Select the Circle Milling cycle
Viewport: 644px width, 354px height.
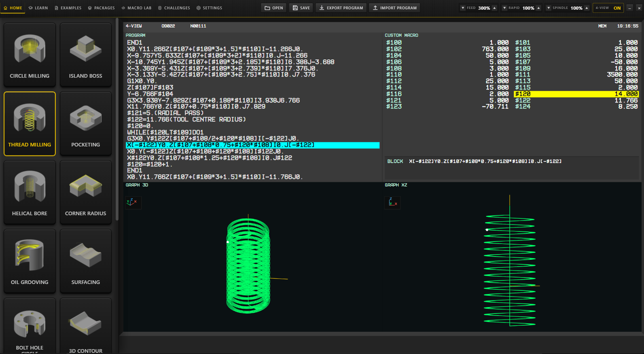click(30, 55)
